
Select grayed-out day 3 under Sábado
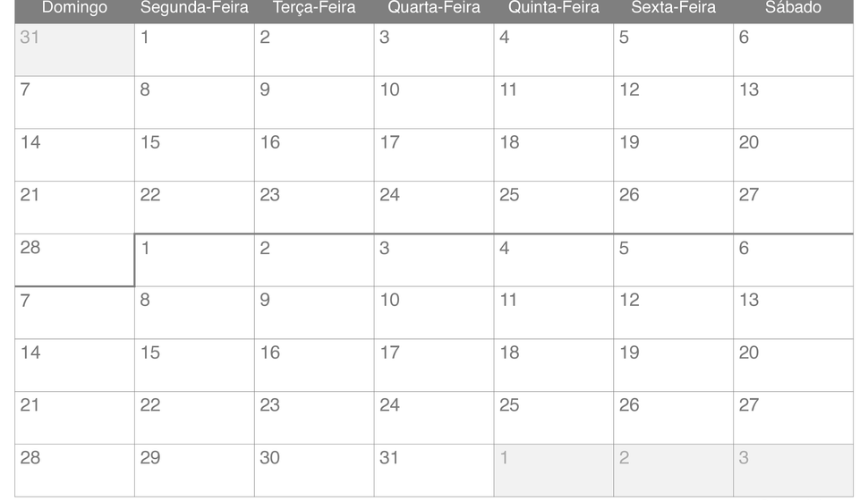click(x=793, y=471)
